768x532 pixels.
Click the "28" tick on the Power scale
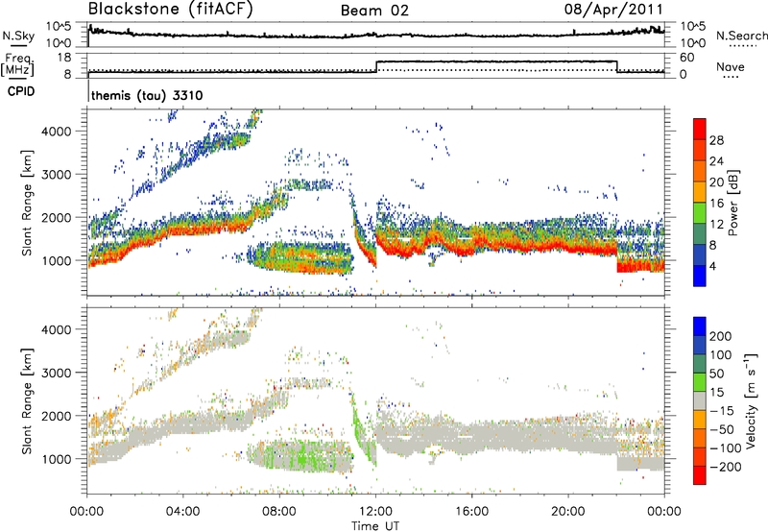[x=716, y=140]
